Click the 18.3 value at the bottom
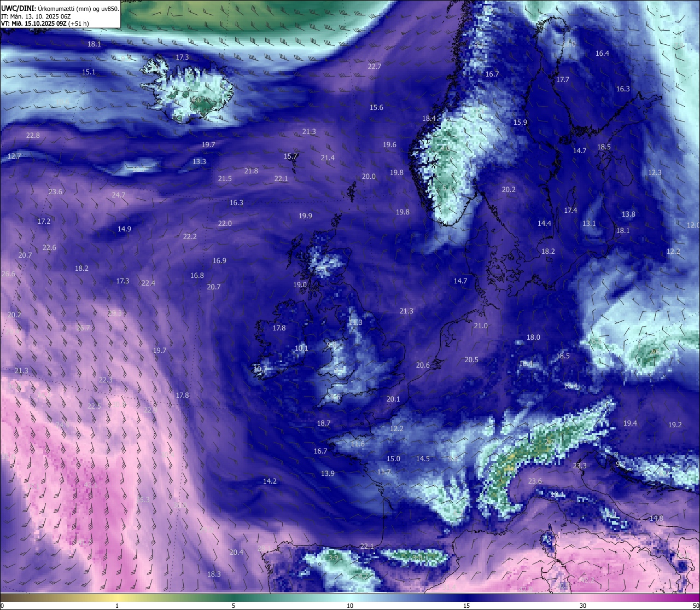 214,574
